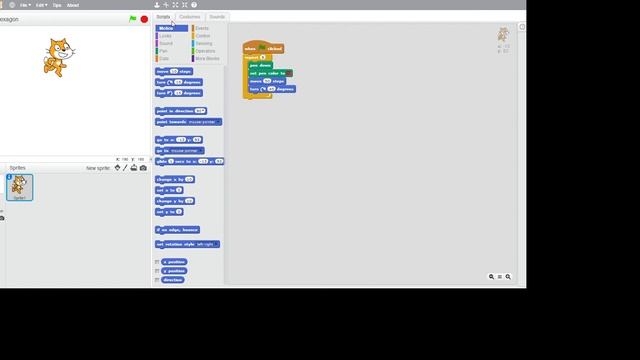This screenshot has height=360, width=640.
Task: Zoom out the scripts area
Action: coord(491,277)
